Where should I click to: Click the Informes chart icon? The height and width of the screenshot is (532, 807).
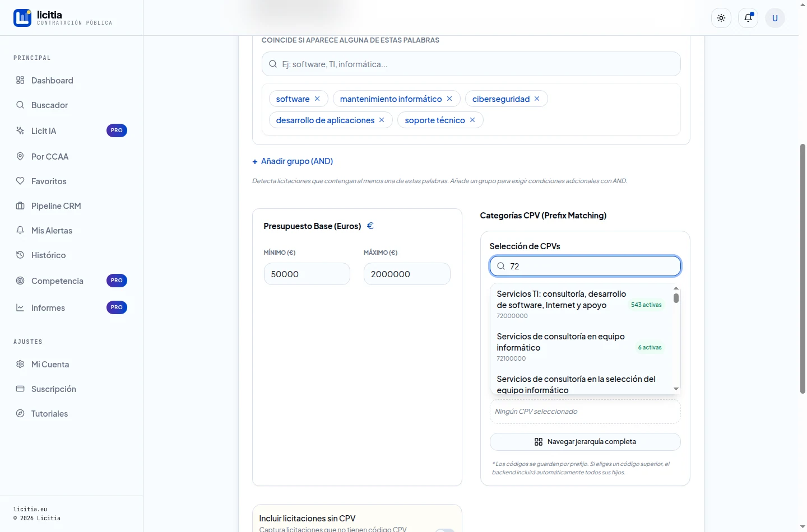tap(20, 307)
